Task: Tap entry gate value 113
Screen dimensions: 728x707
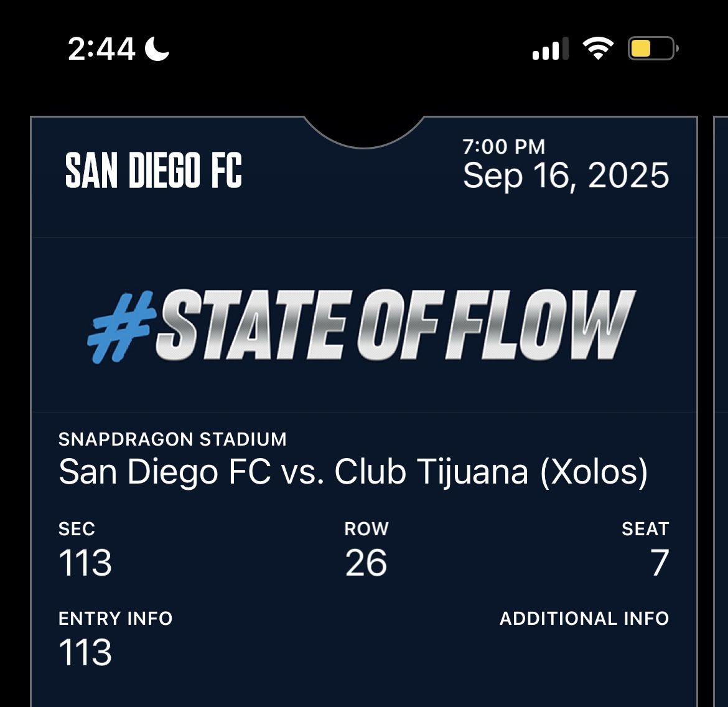Action: [85, 652]
